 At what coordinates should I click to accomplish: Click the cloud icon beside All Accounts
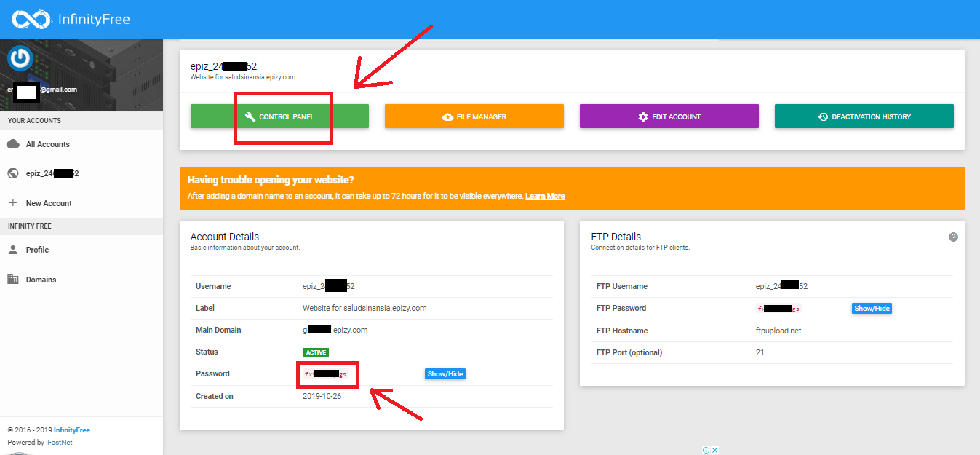(x=12, y=144)
